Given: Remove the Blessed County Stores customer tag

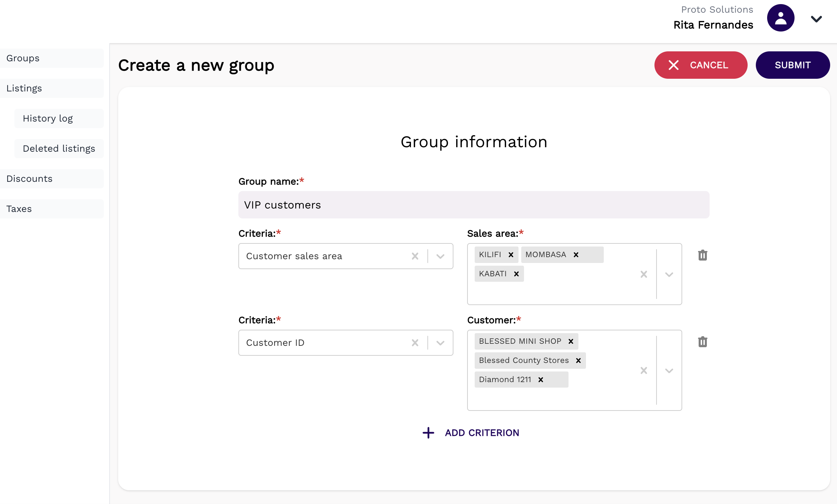Looking at the screenshot, I should point(578,361).
